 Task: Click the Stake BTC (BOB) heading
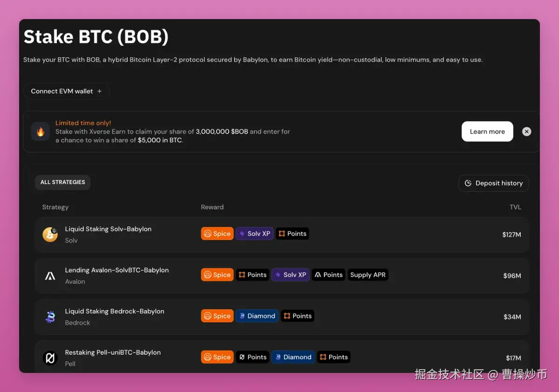click(96, 37)
